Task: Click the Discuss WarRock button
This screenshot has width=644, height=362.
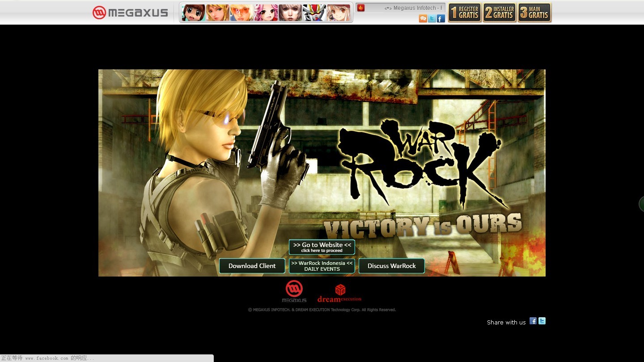Action: (x=392, y=266)
